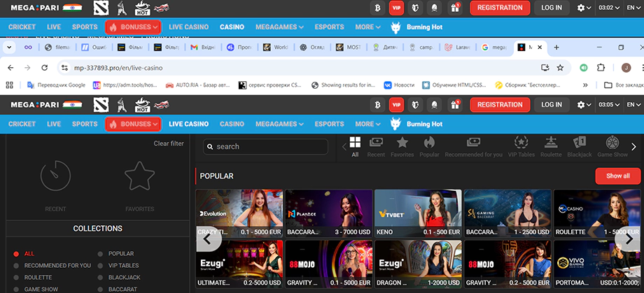This screenshot has height=293, width=644.
Task: Bookmark this page using the address bar star
Action: click(560, 68)
